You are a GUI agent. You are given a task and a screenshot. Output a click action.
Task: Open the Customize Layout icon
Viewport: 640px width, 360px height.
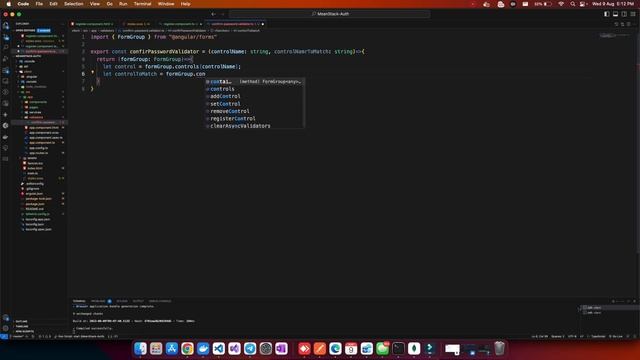(633, 14)
